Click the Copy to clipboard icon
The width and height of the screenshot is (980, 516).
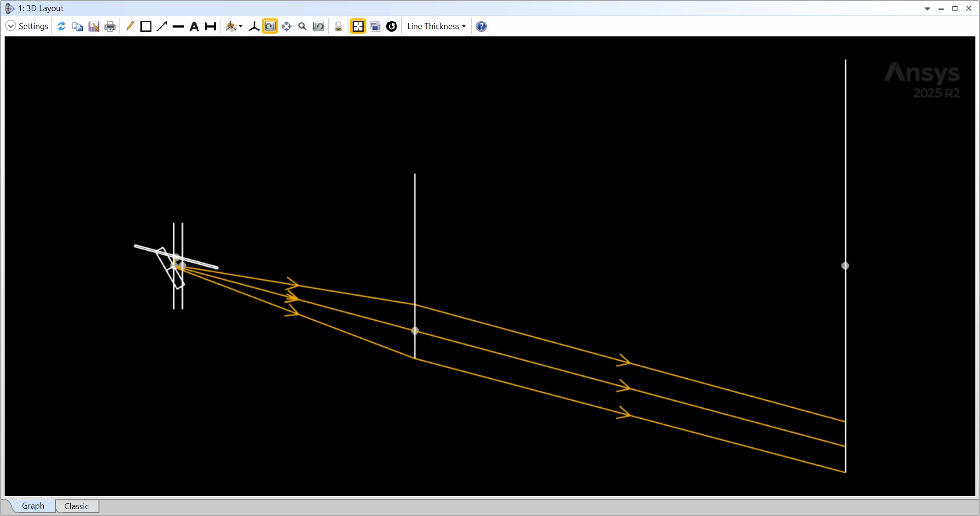77,26
